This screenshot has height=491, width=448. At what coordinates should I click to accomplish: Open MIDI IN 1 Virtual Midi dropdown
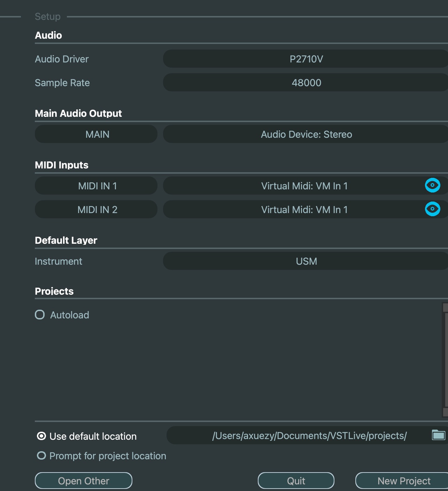pyautogui.click(x=293, y=186)
